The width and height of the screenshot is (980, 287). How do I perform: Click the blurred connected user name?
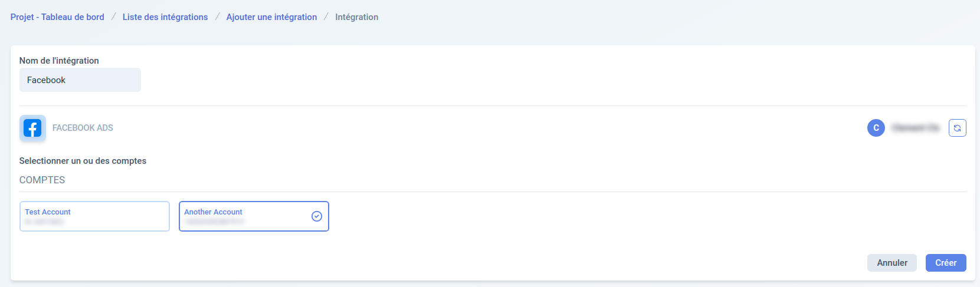(915, 128)
